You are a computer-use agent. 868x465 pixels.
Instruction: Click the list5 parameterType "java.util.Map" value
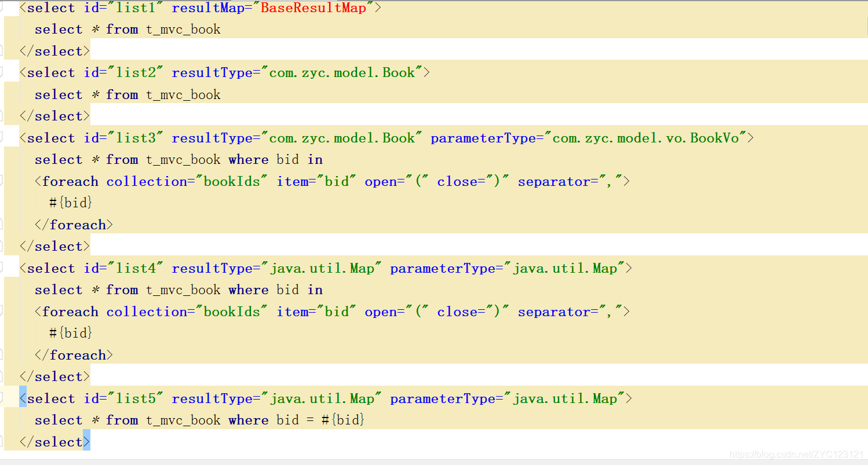click(x=564, y=399)
